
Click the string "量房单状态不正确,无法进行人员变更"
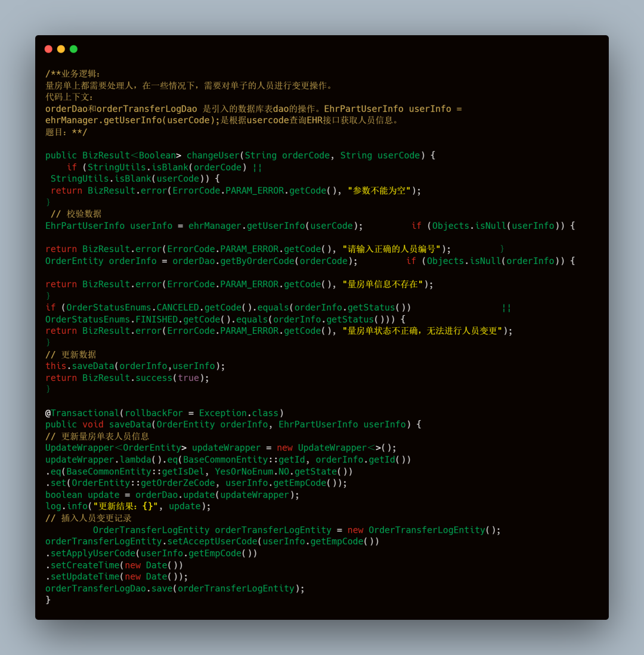(422, 331)
